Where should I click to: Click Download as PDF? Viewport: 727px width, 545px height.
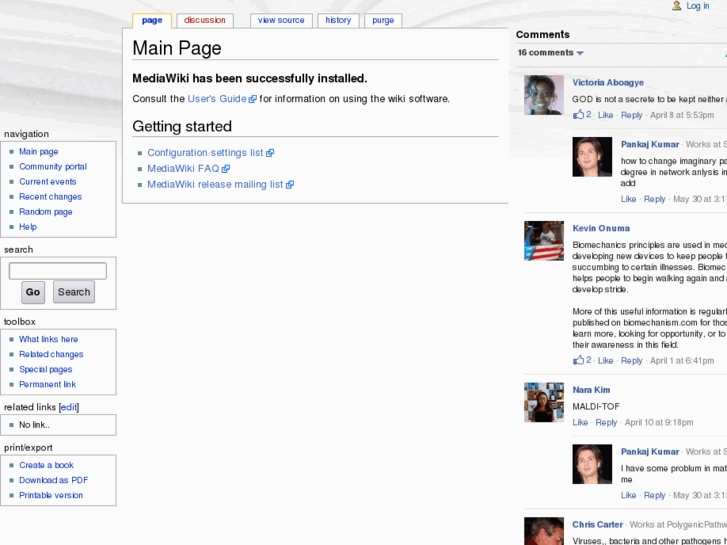point(53,481)
